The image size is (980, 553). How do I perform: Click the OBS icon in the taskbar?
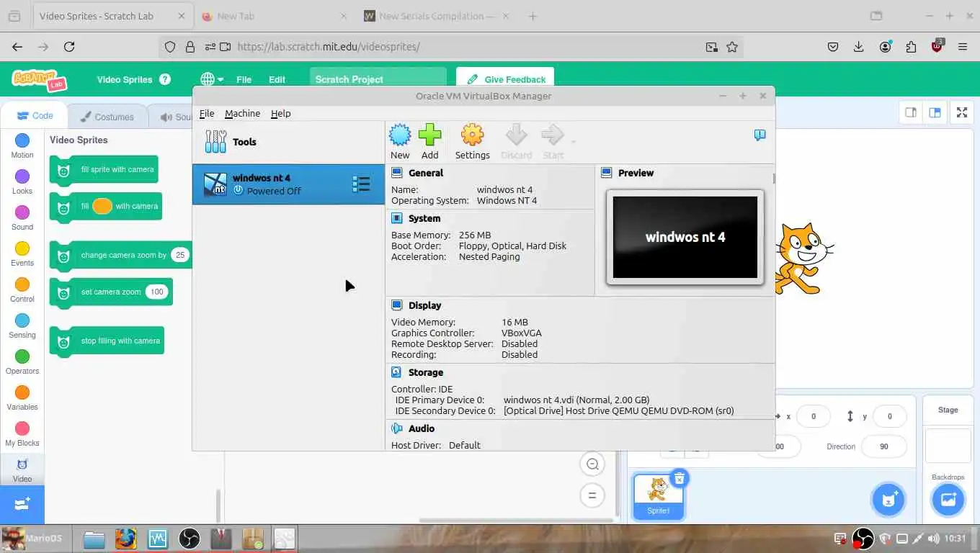click(190, 538)
